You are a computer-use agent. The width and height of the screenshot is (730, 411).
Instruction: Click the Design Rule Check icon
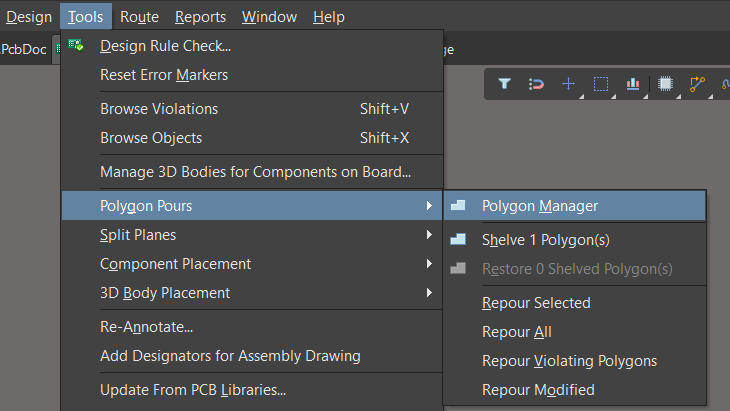pyautogui.click(x=76, y=45)
